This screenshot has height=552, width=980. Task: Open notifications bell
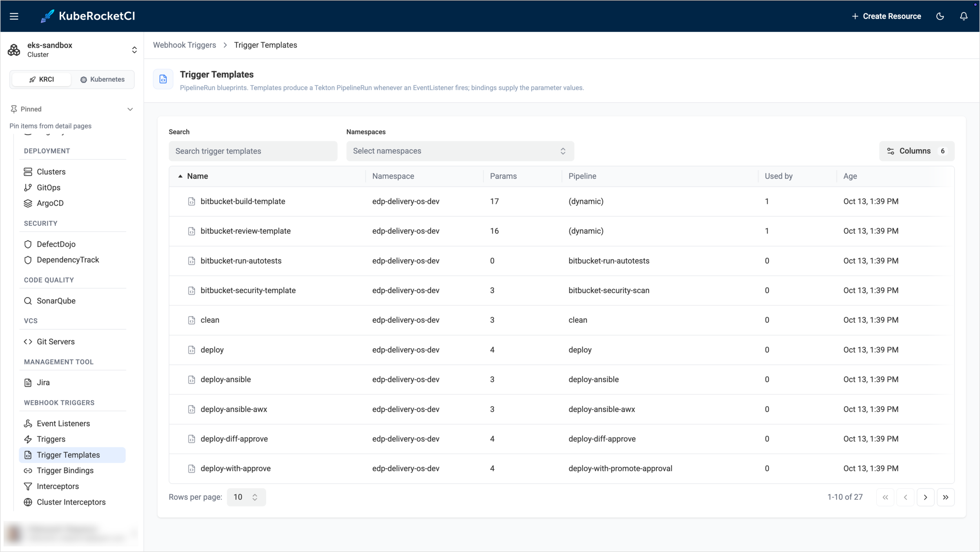[x=964, y=16]
